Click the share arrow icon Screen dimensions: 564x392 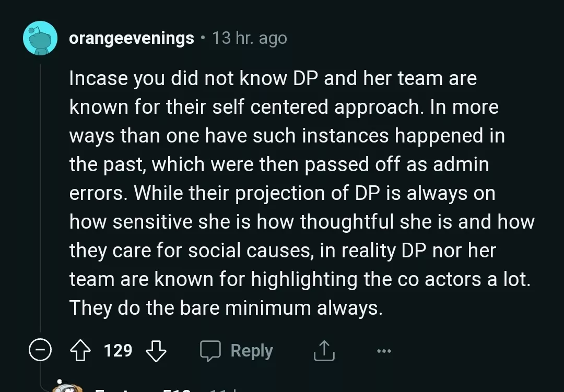pos(323,351)
